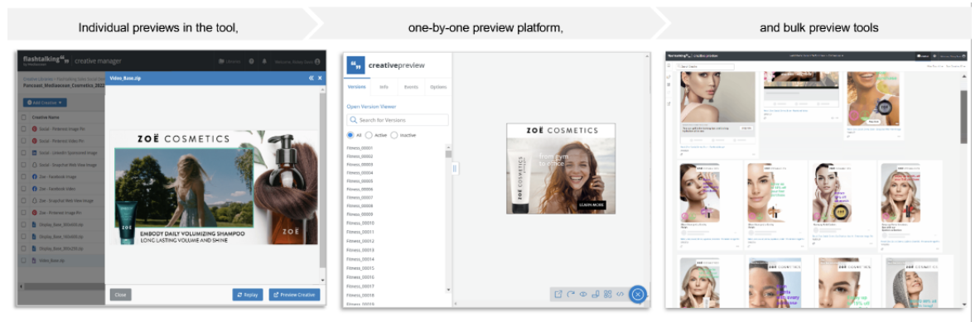Viewport: 980px width, 322px height.
Task: Click the Search for Versions field
Action: [x=398, y=120]
